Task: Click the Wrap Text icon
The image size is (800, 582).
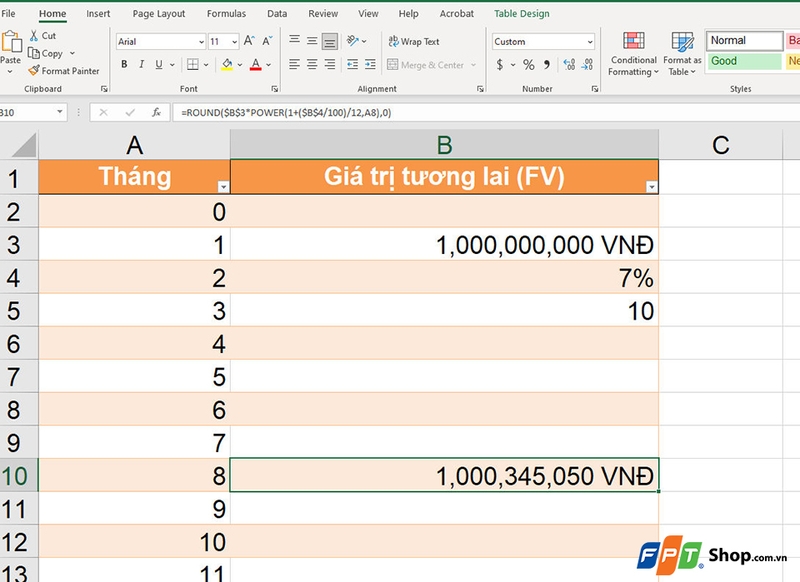Action: [x=413, y=42]
